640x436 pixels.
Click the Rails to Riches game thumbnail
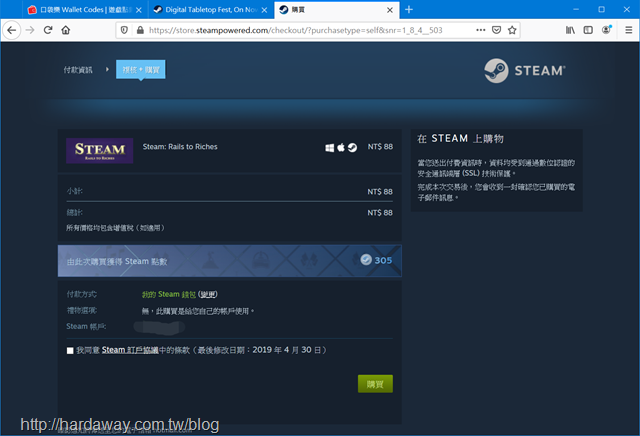tap(100, 151)
